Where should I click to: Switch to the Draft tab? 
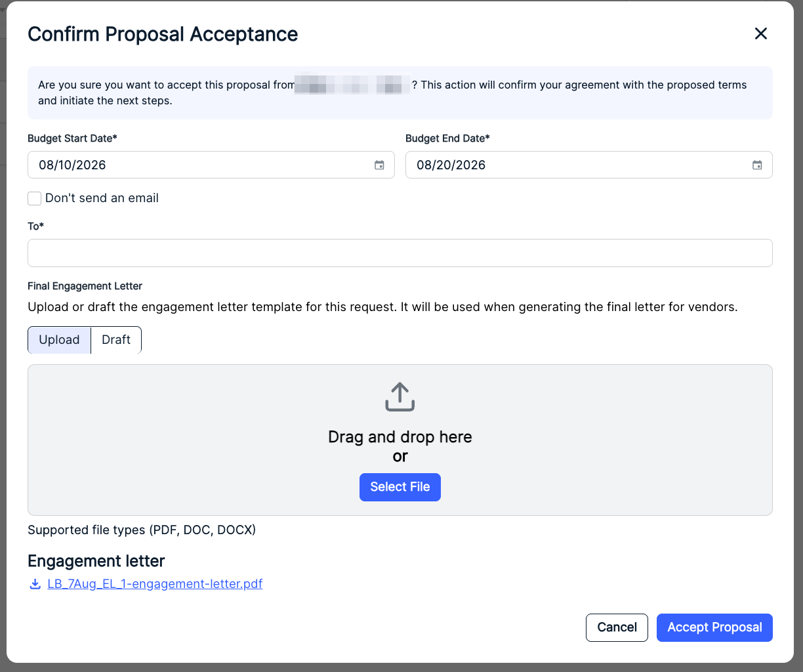coord(116,340)
